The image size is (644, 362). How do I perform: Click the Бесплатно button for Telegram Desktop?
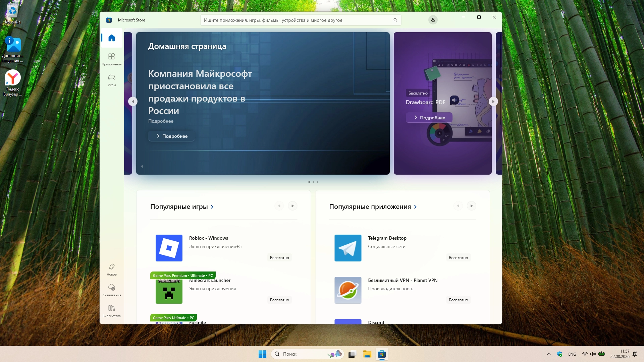pyautogui.click(x=458, y=258)
